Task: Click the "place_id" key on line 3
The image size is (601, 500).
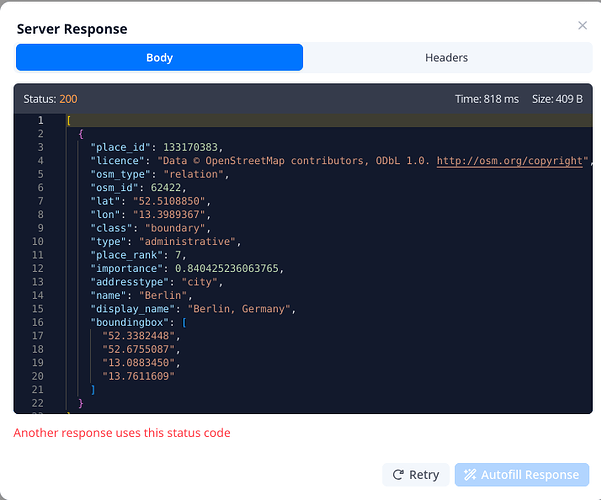Action: [120, 147]
